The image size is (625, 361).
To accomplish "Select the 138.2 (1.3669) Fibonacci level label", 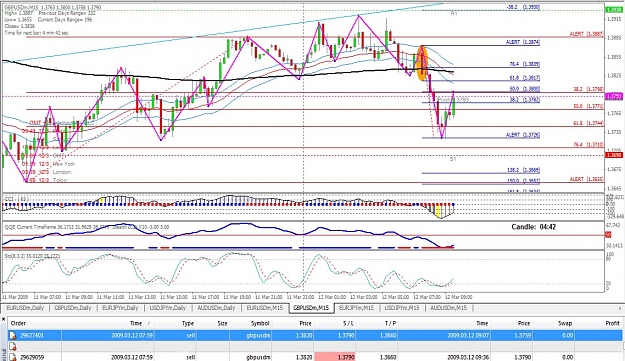I will tap(524, 170).
